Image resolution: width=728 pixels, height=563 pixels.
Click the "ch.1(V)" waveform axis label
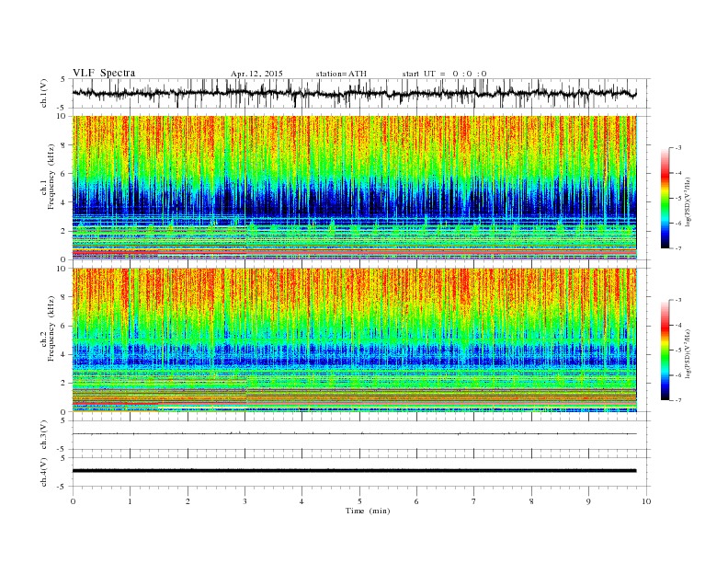[44, 93]
